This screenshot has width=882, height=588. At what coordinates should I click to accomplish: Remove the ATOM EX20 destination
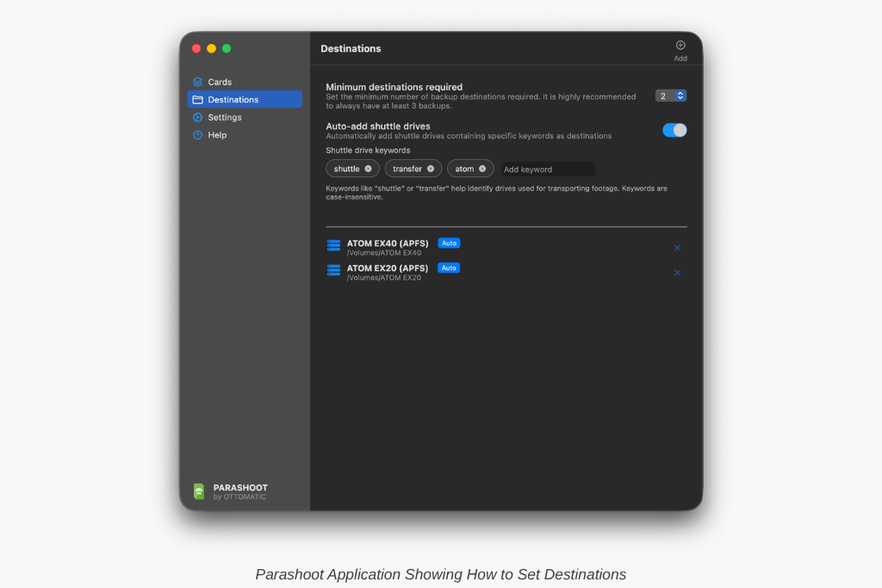(x=677, y=273)
